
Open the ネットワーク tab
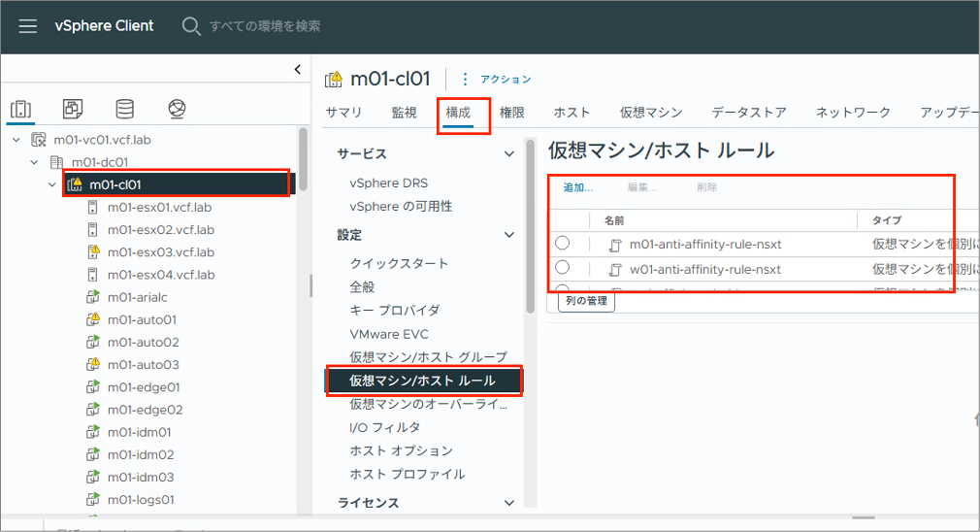(x=853, y=113)
